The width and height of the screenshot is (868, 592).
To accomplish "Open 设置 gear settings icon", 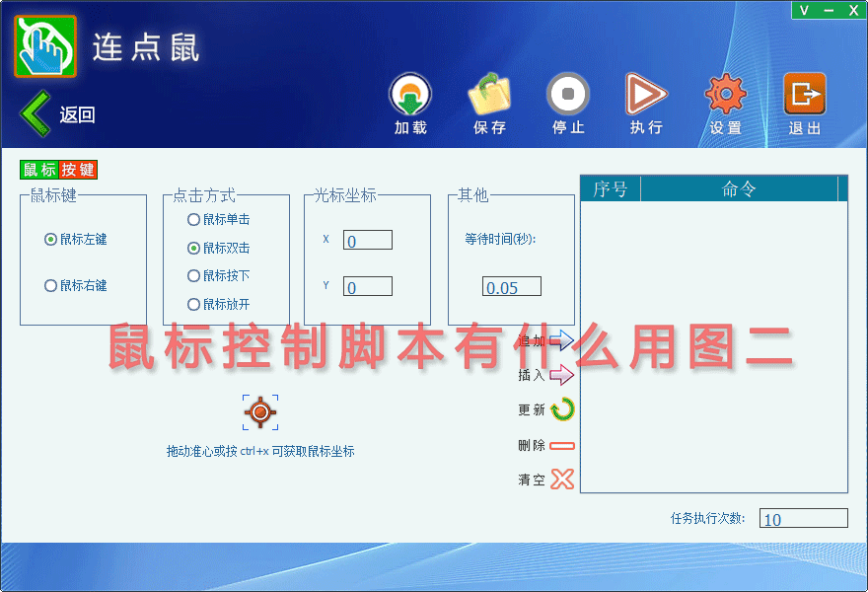I will point(726,95).
